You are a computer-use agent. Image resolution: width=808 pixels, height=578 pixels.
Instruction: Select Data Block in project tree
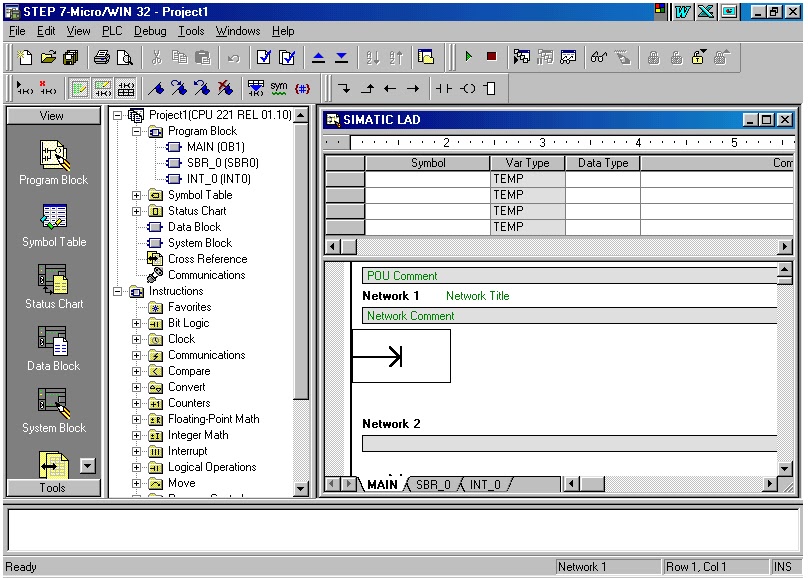click(194, 227)
